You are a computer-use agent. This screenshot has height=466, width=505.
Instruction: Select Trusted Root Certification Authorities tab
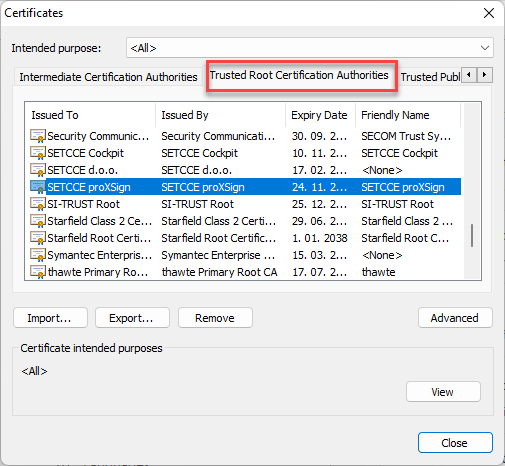pos(299,75)
